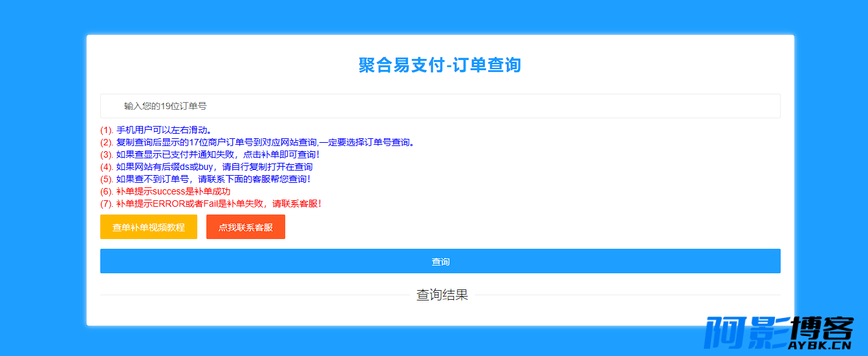868x356 pixels.
Task: Click the 聚合易支付-订单查询 page title
Action: click(440, 65)
